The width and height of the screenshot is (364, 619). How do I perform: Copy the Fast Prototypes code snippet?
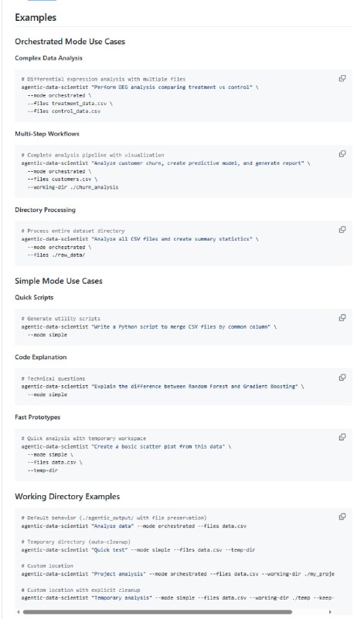pos(342,437)
